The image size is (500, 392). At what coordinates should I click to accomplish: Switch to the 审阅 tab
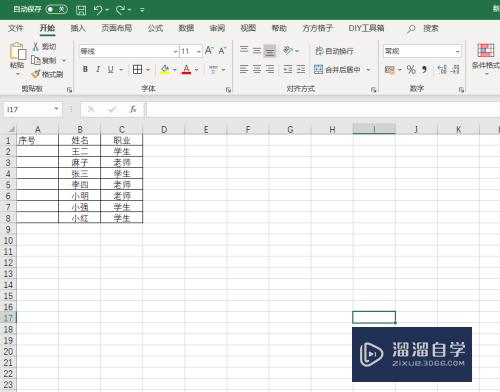pyautogui.click(x=217, y=28)
